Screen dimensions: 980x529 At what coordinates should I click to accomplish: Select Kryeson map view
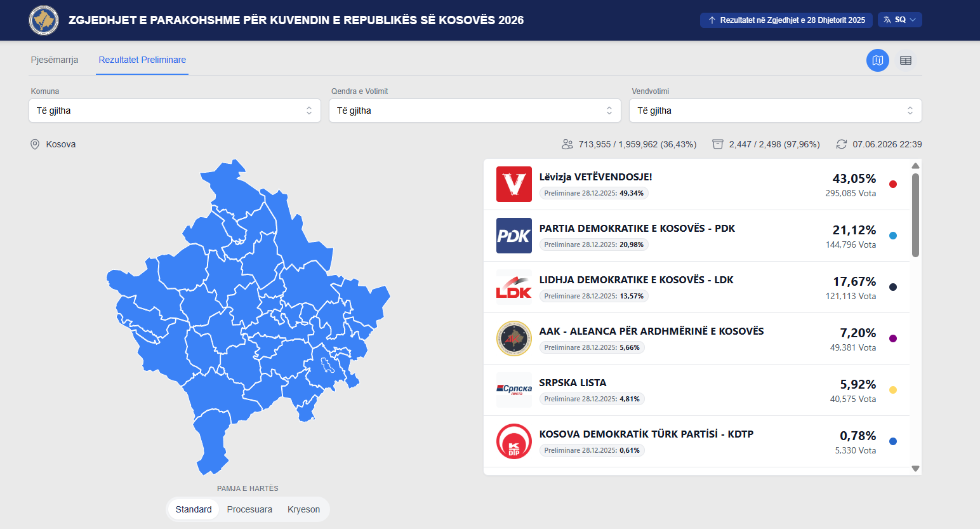[x=303, y=509]
